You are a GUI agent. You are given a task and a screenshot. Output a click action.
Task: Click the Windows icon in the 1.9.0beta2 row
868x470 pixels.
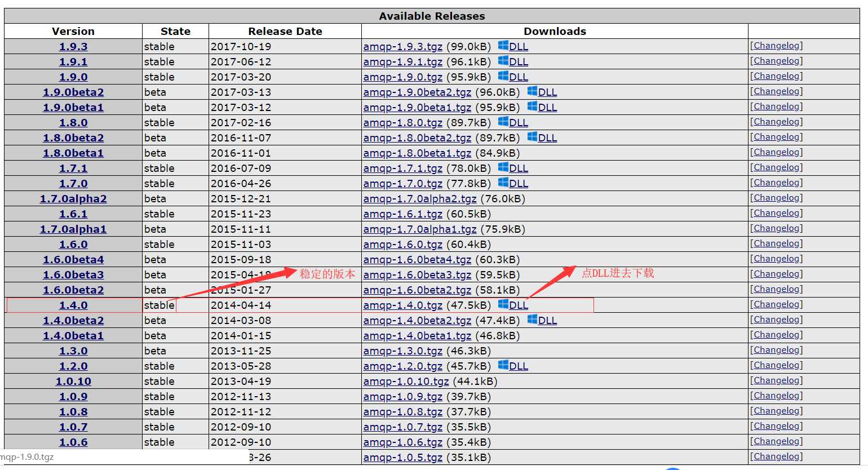click(x=532, y=91)
